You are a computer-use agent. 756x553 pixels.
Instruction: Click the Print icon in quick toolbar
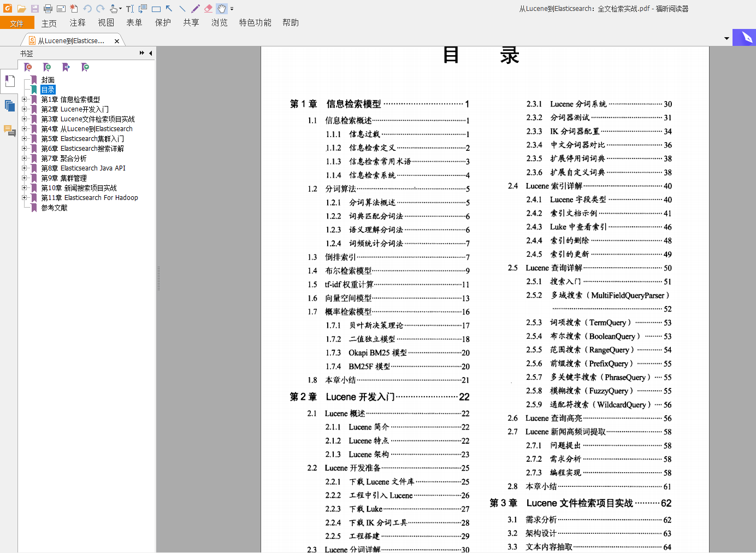coord(48,9)
